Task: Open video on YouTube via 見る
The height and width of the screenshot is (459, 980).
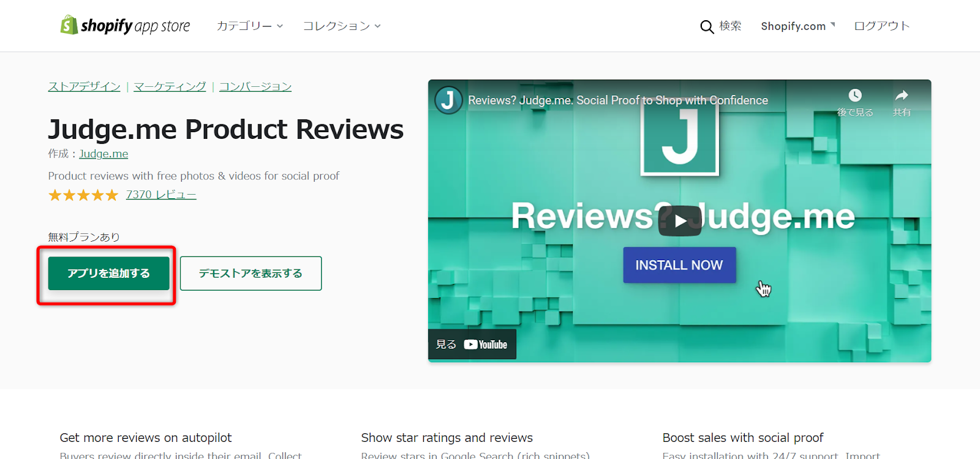Action: 472,345
